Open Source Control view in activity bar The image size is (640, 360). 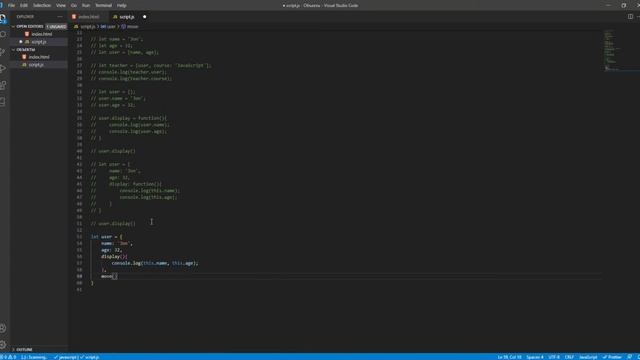point(3,51)
